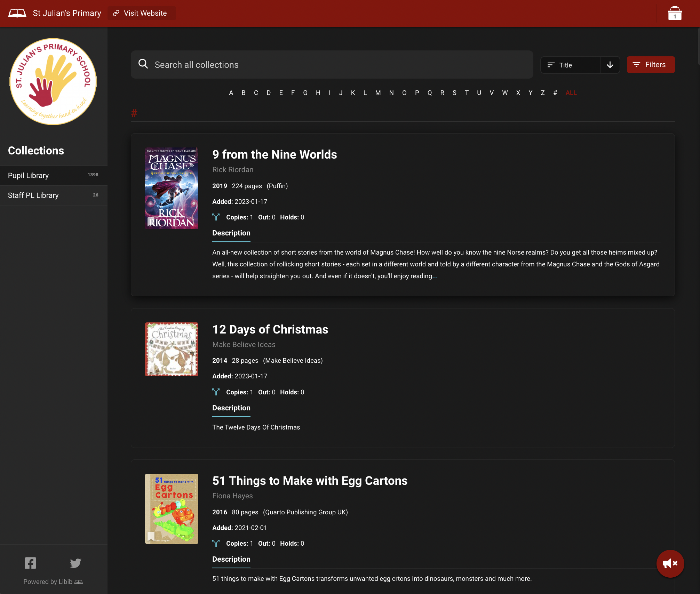The image size is (700, 594).
Task: Click the Facebook icon in sidebar
Action: [31, 563]
